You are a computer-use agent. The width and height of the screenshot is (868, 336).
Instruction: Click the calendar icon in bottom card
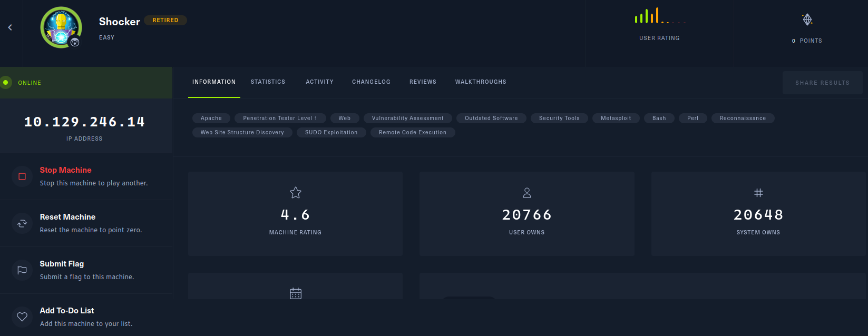coord(296,293)
